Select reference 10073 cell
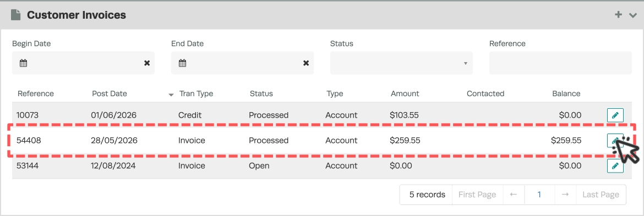 [x=28, y=115]
